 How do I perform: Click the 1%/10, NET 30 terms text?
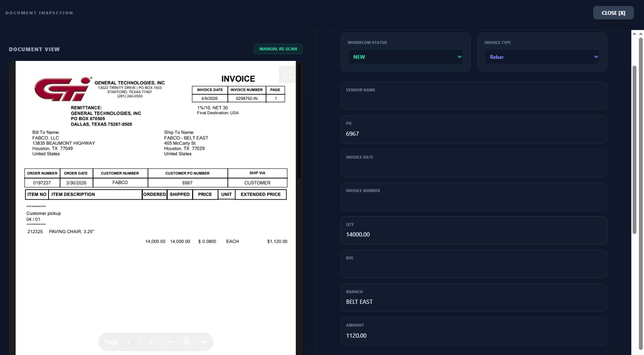point(213,108)
